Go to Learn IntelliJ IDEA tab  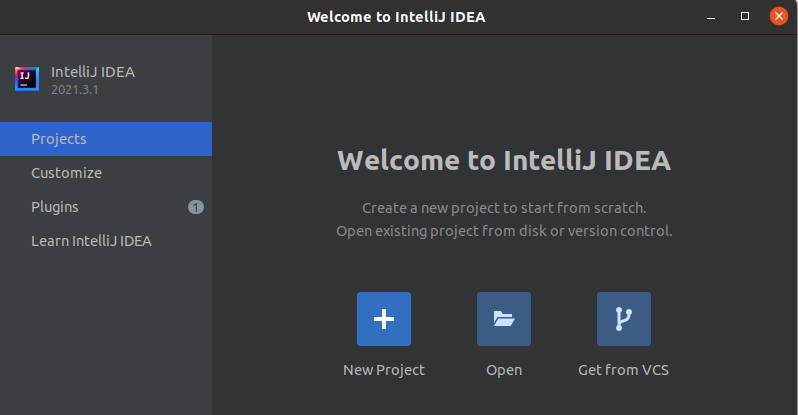pos(91,241)
